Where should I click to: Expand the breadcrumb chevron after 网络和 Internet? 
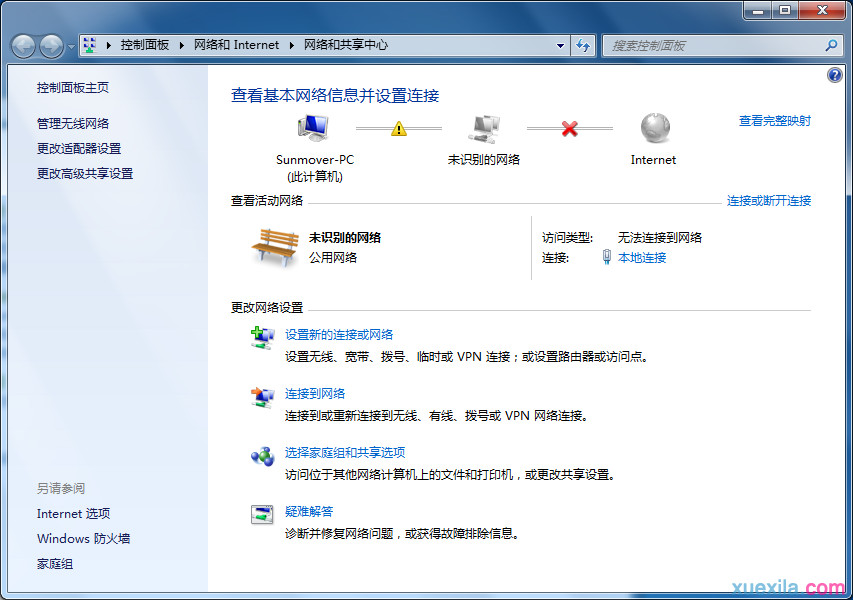pyautogui.click(x=290, y=45)
